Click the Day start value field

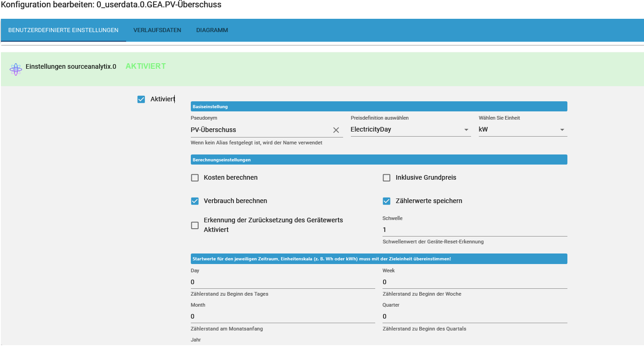coord(283,282)
